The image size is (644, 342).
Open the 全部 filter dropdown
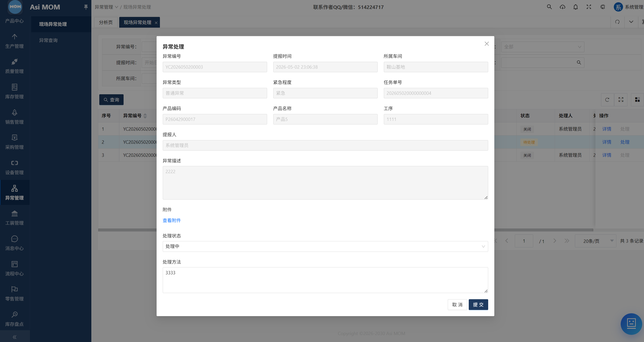tap(542, 47)
